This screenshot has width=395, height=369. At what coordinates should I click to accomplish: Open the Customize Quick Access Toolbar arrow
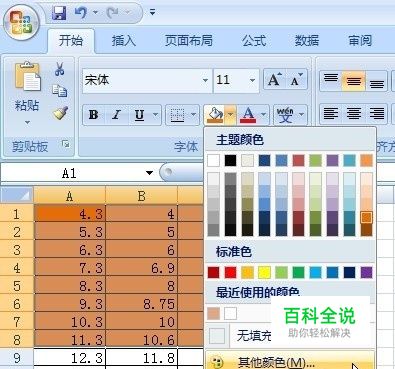coord(152,12)
